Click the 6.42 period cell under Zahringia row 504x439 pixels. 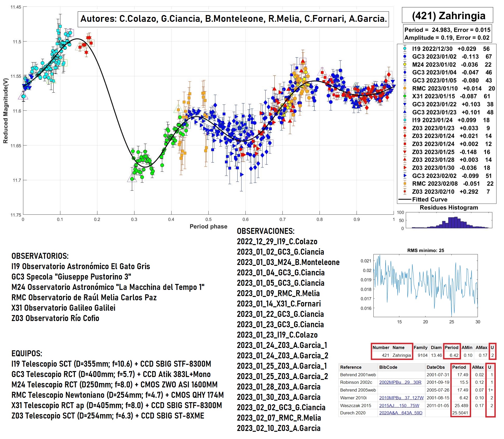point(454,355)
